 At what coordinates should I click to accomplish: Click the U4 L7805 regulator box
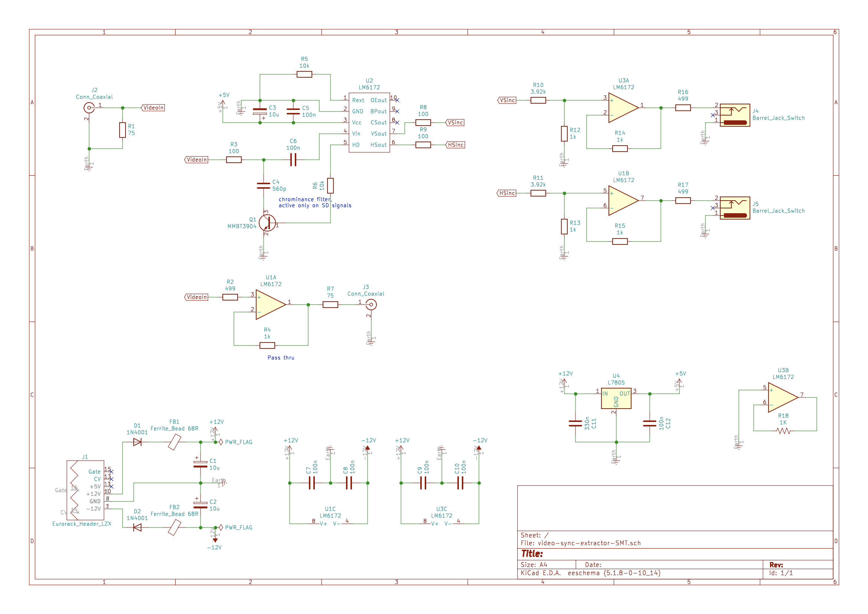(x=616, y=398)
